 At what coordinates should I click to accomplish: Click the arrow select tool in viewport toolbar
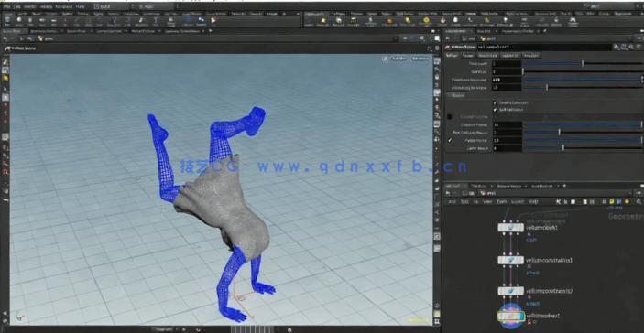coord(5,89)
